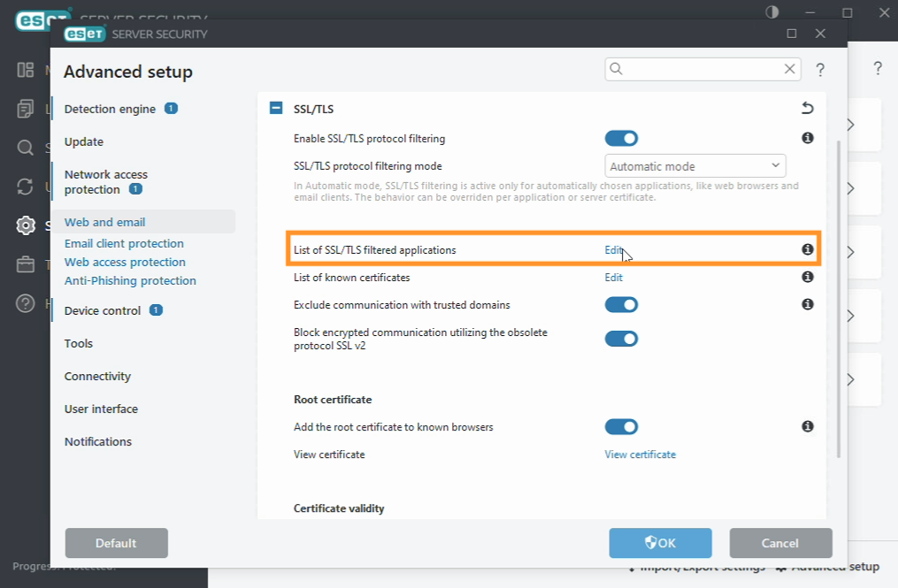Open SSL/TLS protocol filtering mode dropdown

coord(695,166)
